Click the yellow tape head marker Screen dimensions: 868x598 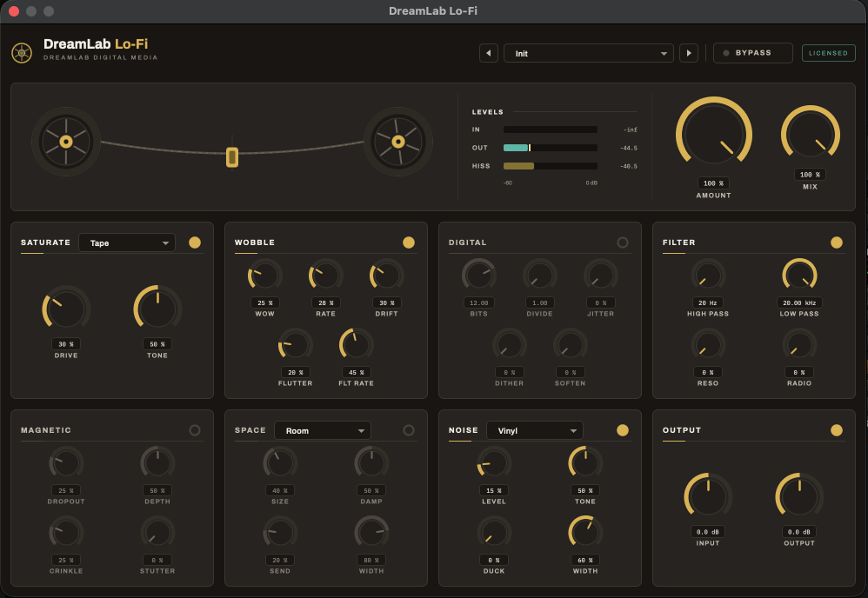(232, 157)
